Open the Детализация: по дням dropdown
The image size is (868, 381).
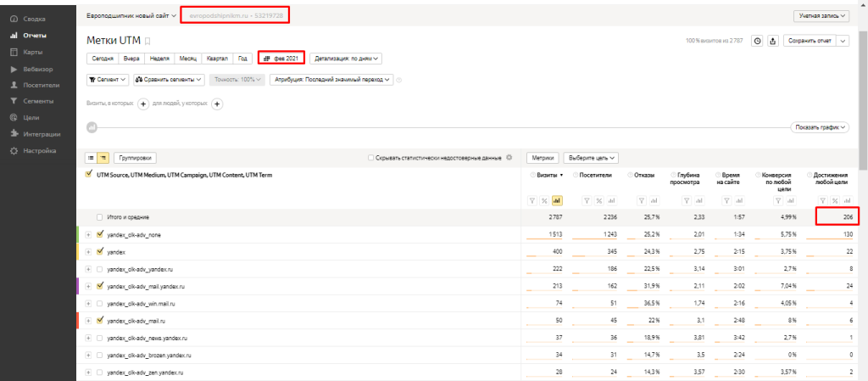pyautogui.click(x=348, y=59)
